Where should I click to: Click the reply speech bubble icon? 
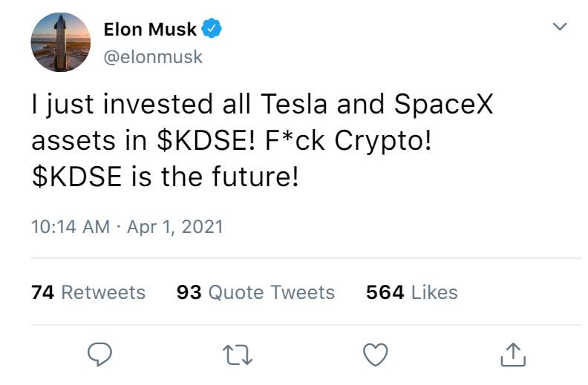pyautogui.click(x=99, y=355)
